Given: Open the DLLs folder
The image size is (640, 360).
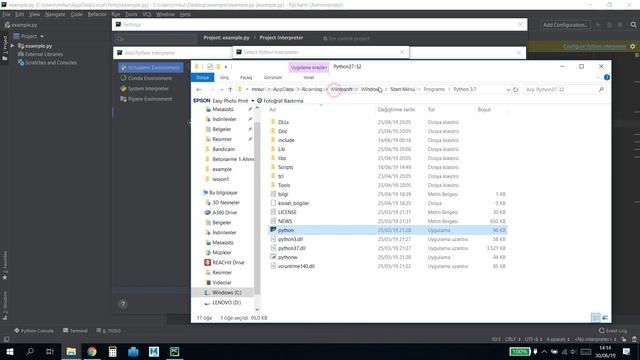Looking at the screenshot, I should (x=283, y=122).
